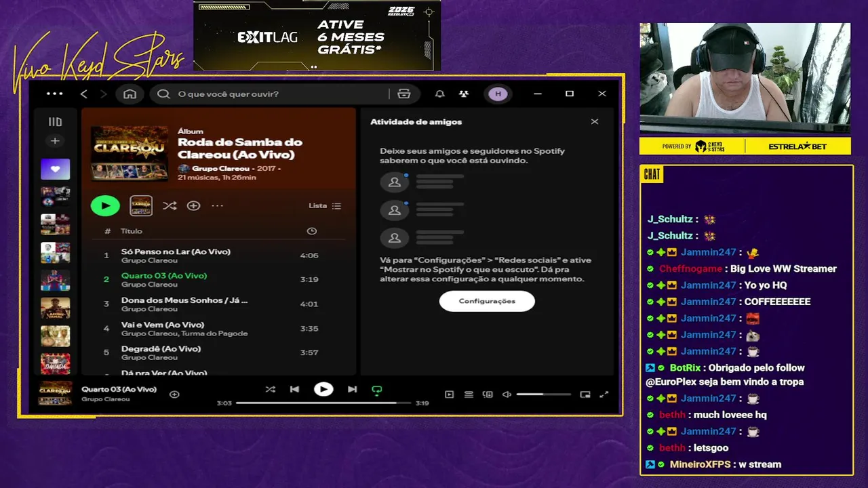Close the Atividade de amigos panel
Image resolution: width=868 pixels, height=488 pixels.
pyautogui.click(x=595, y=122)
